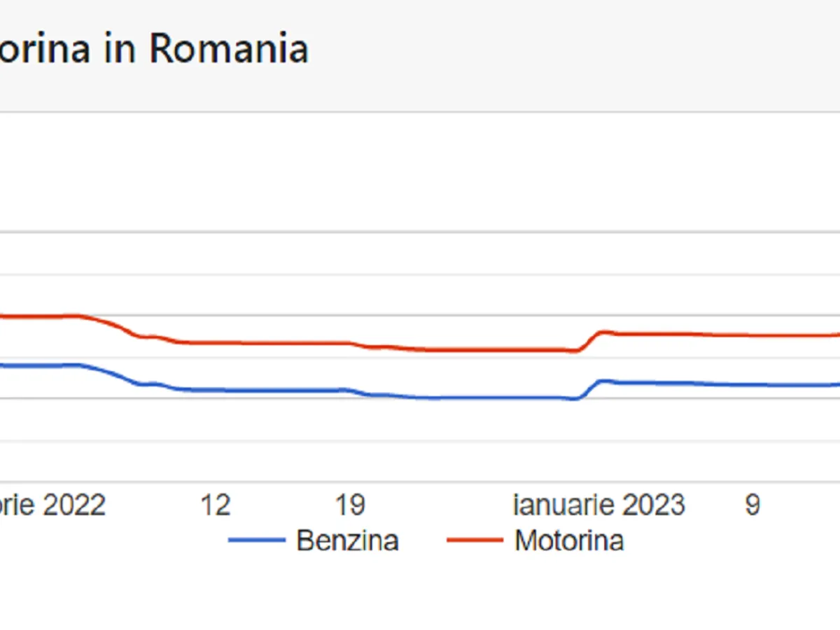Image resolution: width=840 pixels, height=630 pixels.
Task: Click the Motorina line above the 19 label
Action: tap(351, 343)
